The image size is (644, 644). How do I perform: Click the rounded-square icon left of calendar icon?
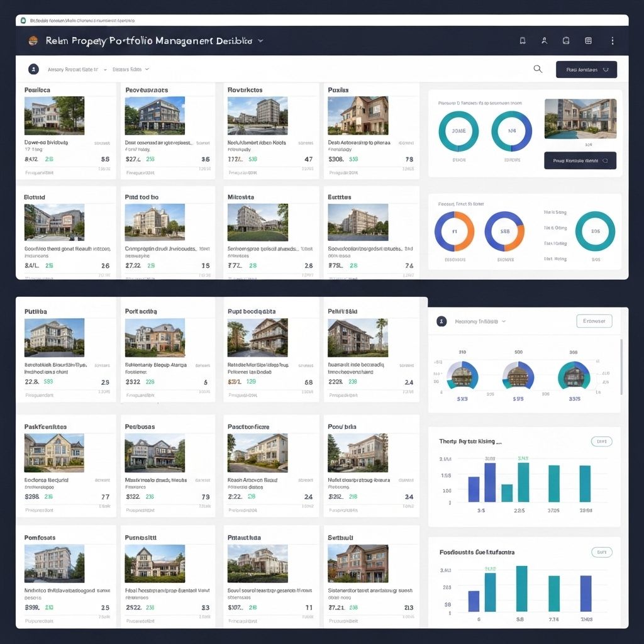pyautogui.click(x=566, y=41)
